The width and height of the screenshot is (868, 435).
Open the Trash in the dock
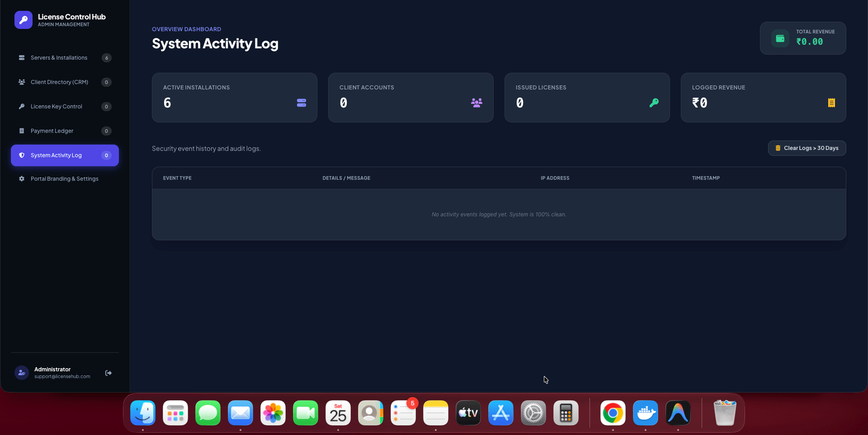pos(725,413)
